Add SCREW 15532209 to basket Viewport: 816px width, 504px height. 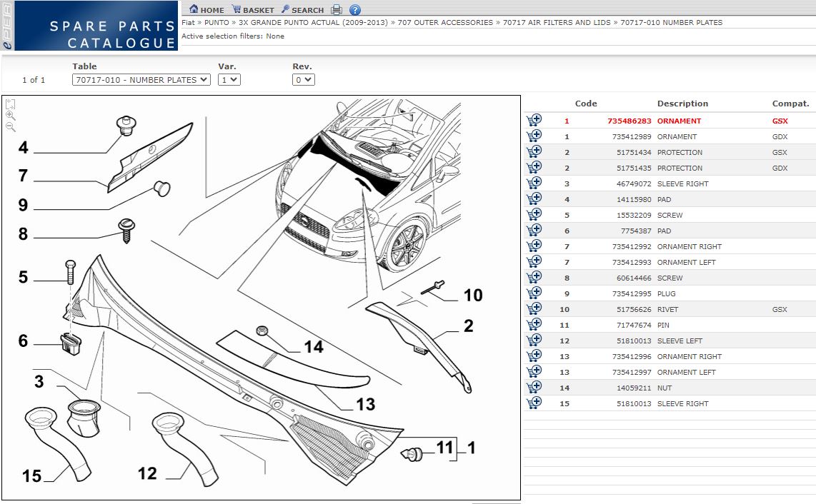tap(534, 214)
